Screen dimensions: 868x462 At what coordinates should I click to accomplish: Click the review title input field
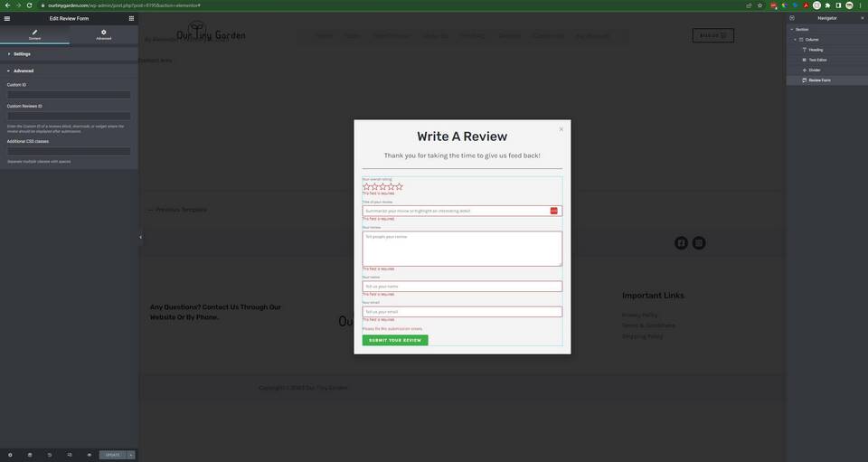click(x=462, y=211)
